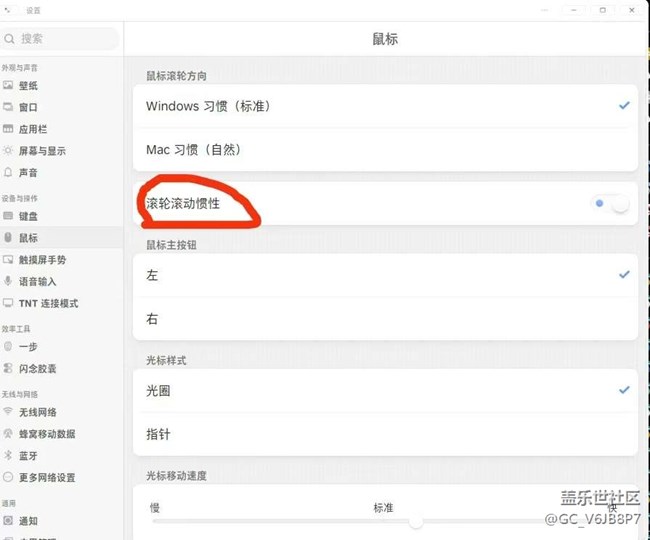Screen dimensions: 650x540
Task: Open the TNT 连接模式 settings page
Action: tap(48, 304)
